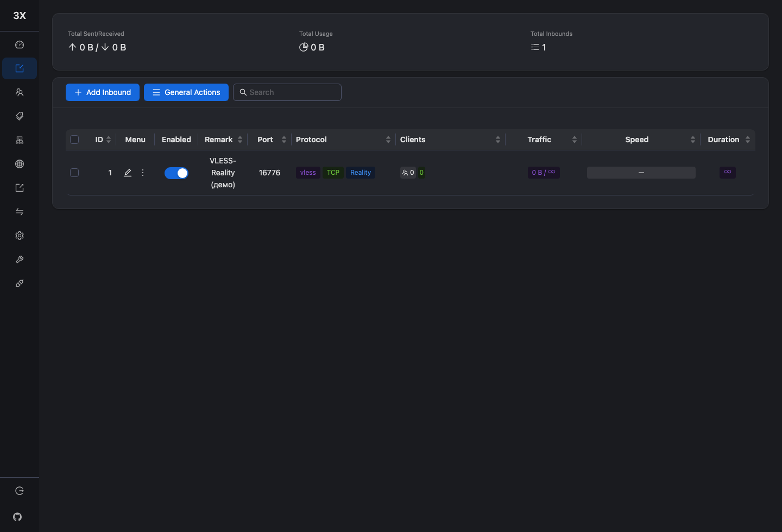Open the export arrow-box icon in sidebar
The image size is (782, 532).
(20, 188)
